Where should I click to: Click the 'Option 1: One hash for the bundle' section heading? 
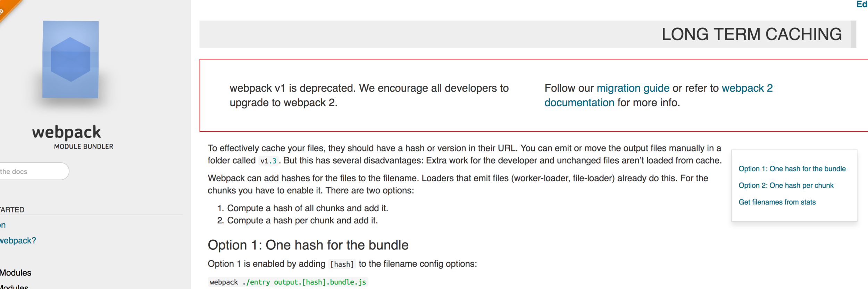coord(308,245)
